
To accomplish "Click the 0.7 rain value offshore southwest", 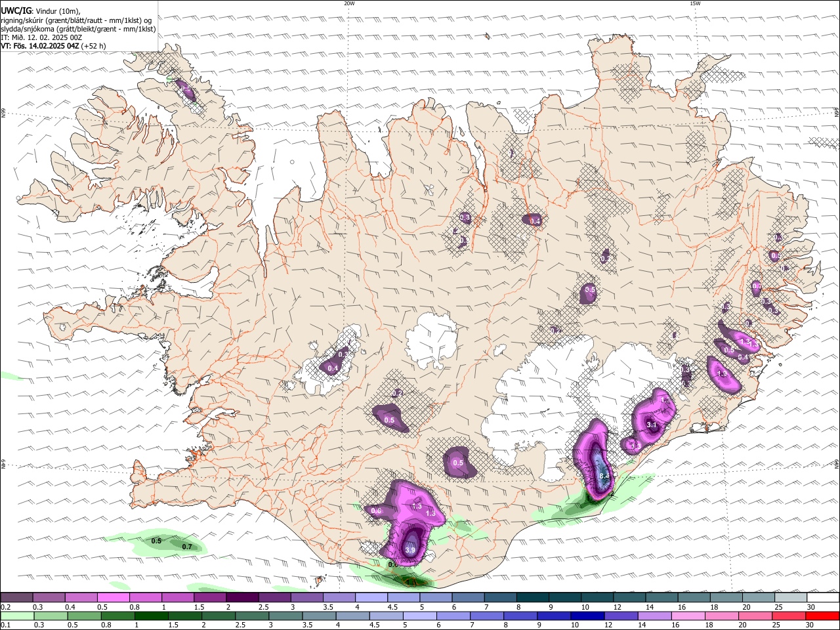I will (x=187, y=547).
